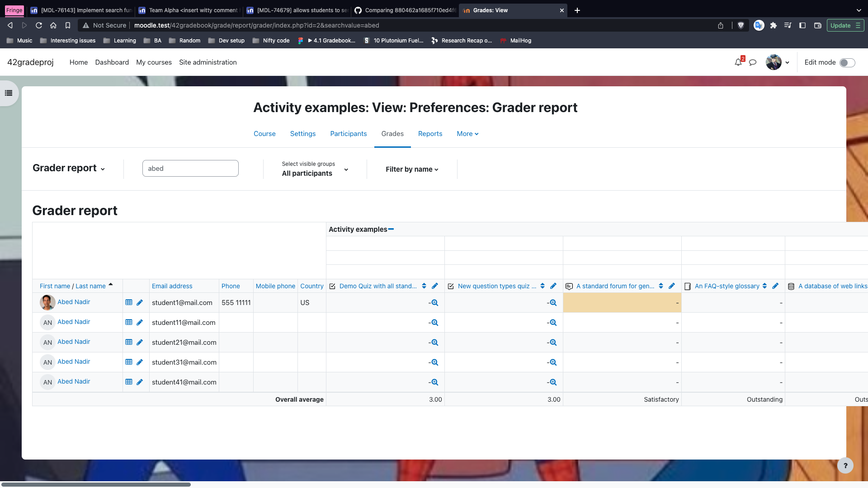The image size is (868, 488).
Task: Switch to the Settings tab
Action: 303,134
